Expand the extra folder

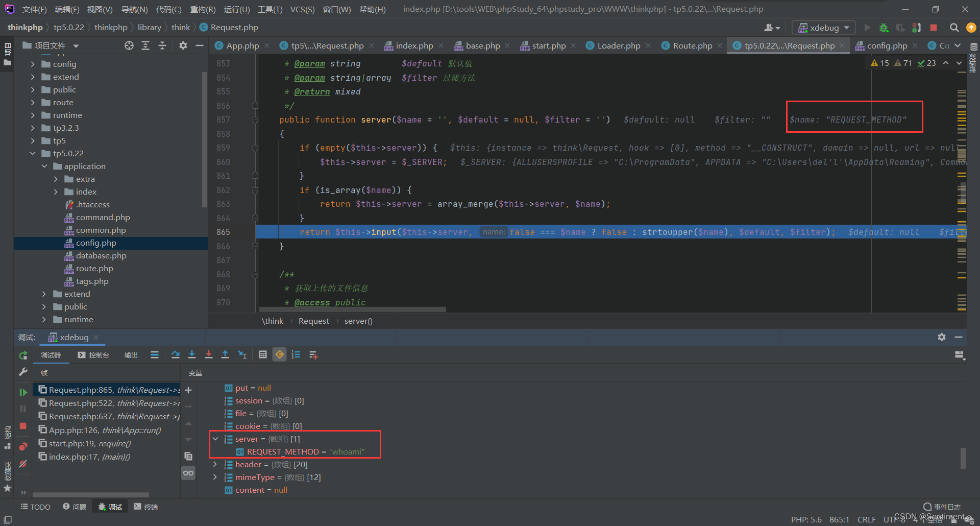(x=56, y=179)
